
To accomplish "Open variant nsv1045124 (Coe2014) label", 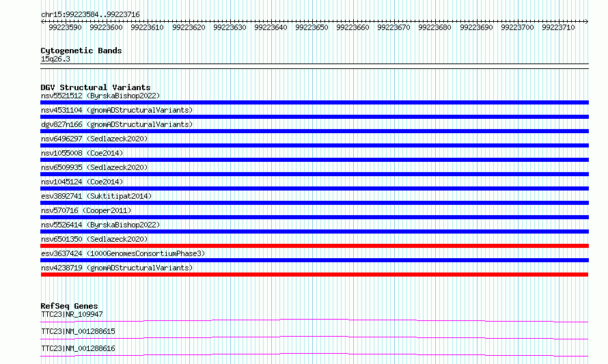I will coord(82,182).
